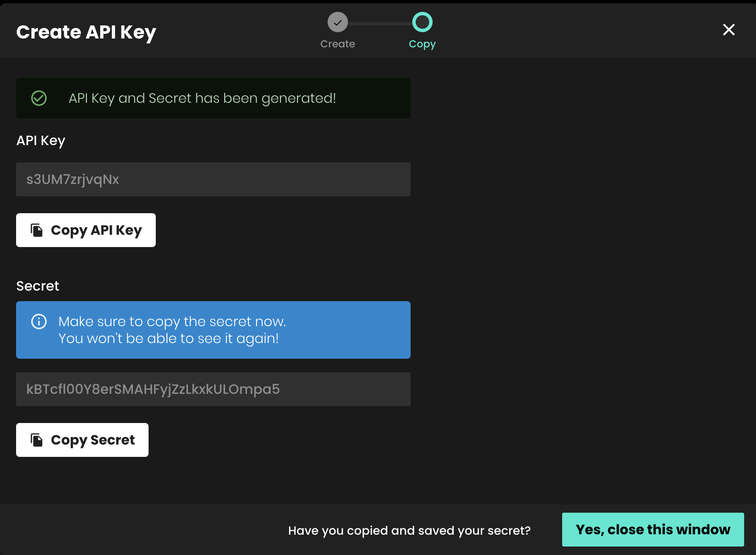Click the 'Create API Key' dialog title
Viewport: 756px width, 555px height.
tap(86, 33)
